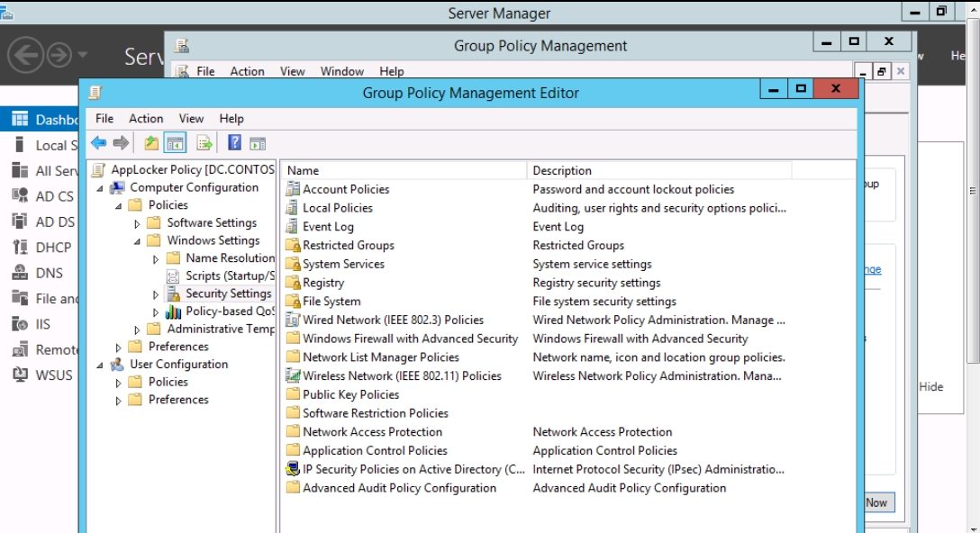This screenshot has width=980, height=533.
Task: Select Network Access Protection in the Name column
Action: (x=372, y=432)
